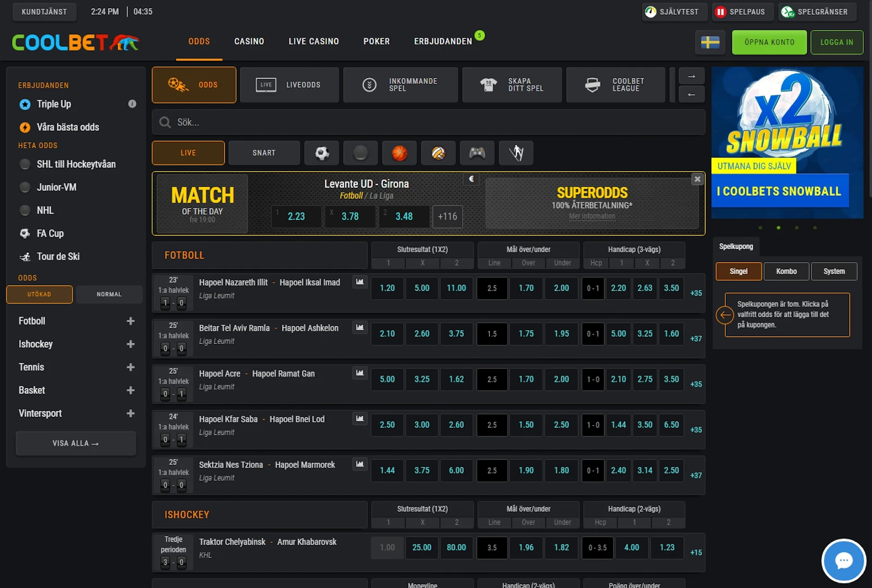
Task: Switch odds menu to Utökad view
Action: coord(39,294)
